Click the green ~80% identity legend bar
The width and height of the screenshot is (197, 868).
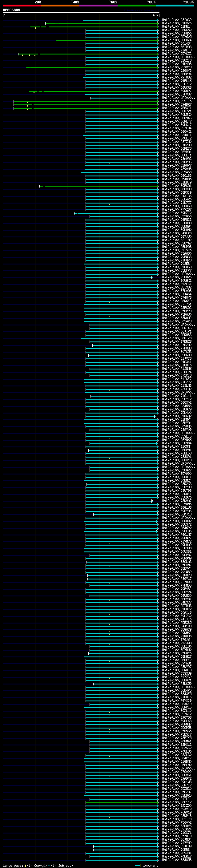[x=137, y=6]
